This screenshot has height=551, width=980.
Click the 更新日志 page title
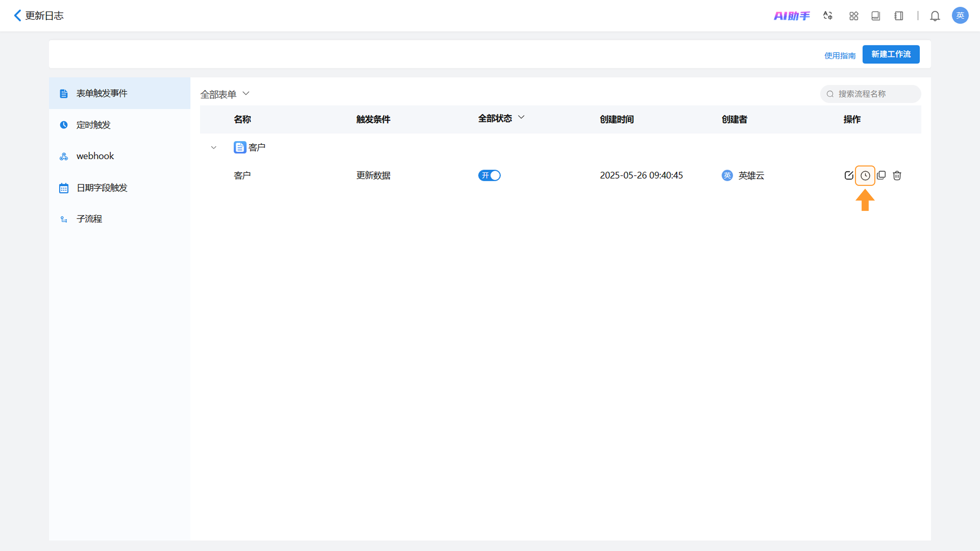pos(44,16)
